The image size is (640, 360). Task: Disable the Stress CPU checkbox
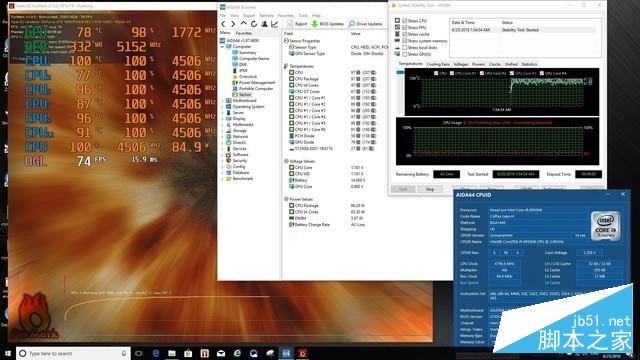(x=404, y=20)
